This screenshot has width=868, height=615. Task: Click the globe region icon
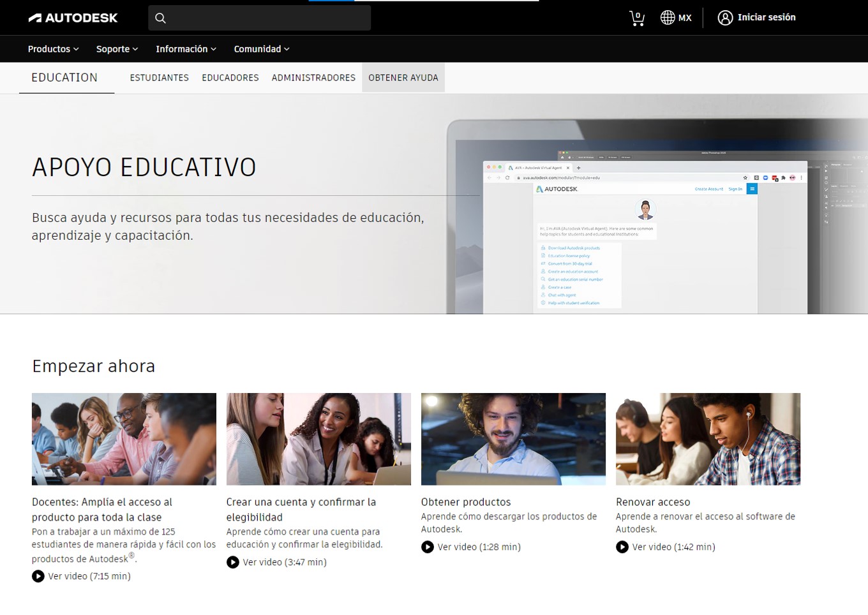pos(668,18)
